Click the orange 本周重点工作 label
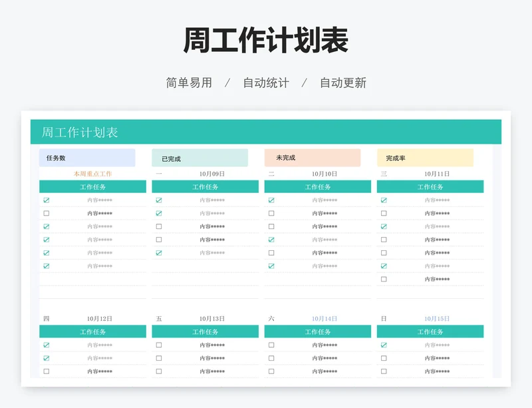 click(x=92, y=174)
